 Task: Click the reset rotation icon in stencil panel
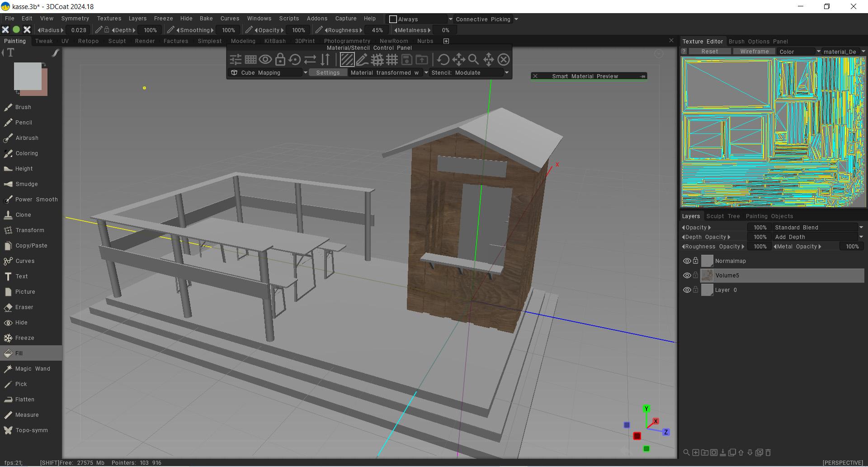(295, 59)
